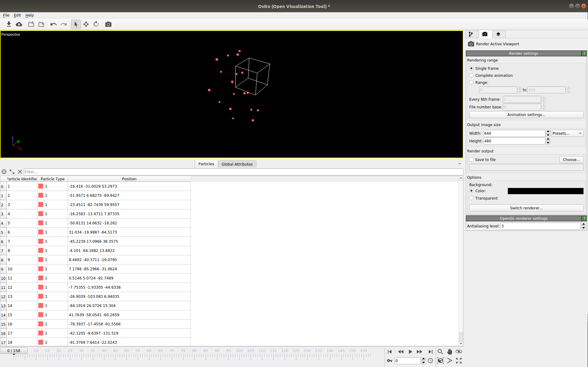Viewport: 588px width, 367px height.
Task: Increase the Antialiasing level stepper
Action: coord(583,224)
